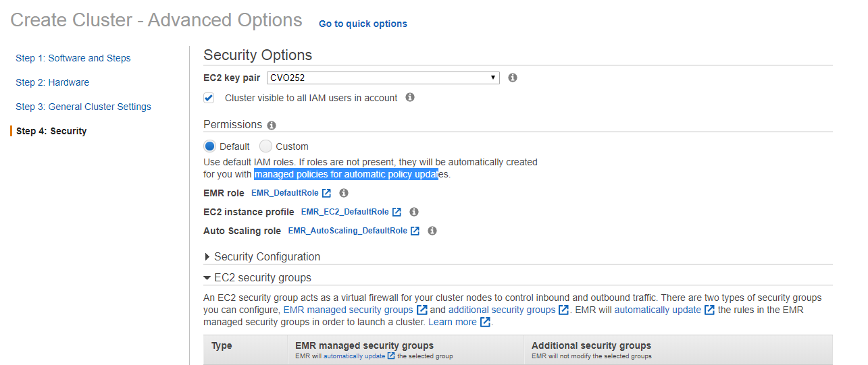Open the EMR_EC2_DefaultRole link

coord(344,212)
